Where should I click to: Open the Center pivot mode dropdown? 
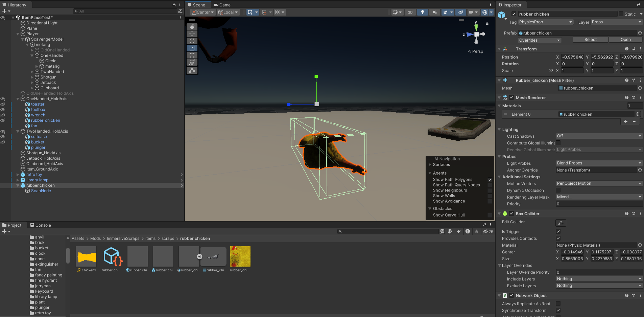tap(203, 12)
